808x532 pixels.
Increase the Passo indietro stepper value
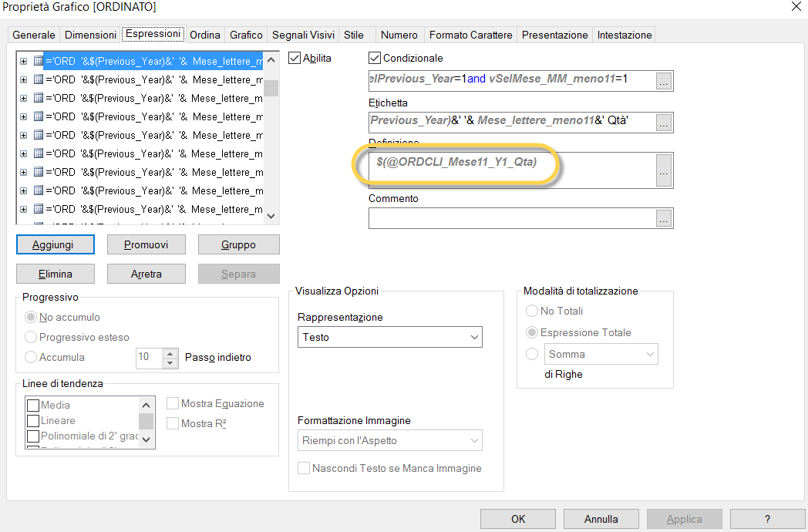[x=170, y=353]
